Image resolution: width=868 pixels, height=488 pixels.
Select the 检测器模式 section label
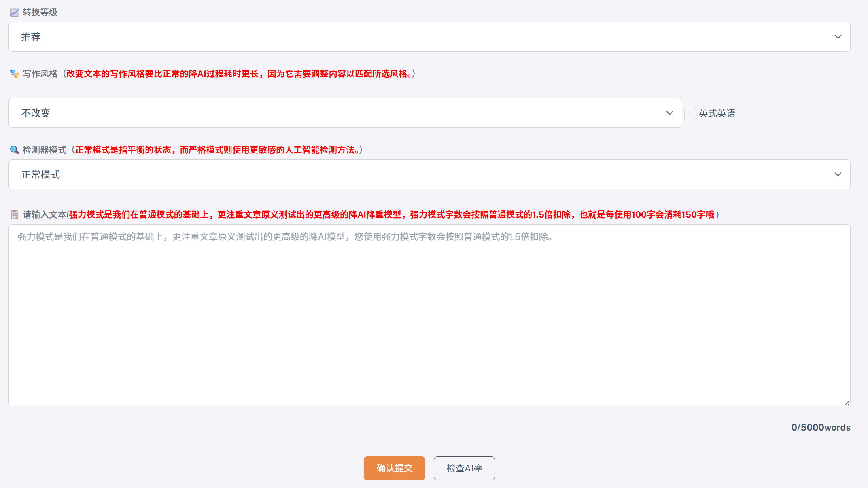44,149
